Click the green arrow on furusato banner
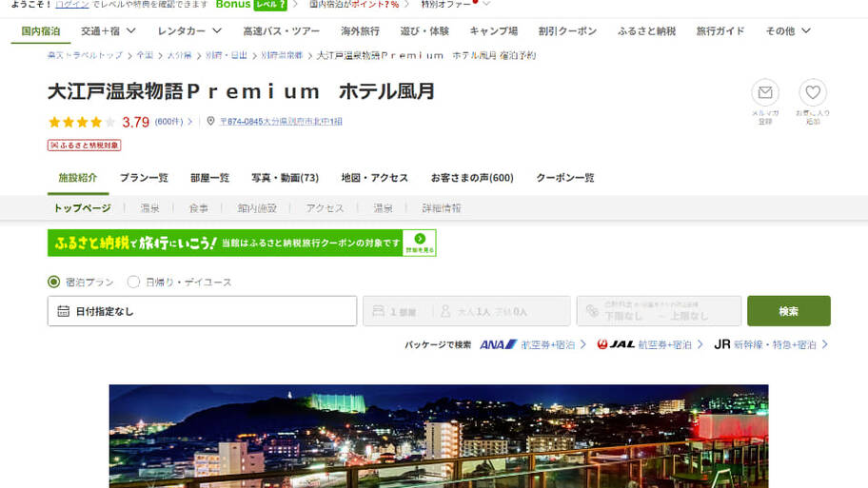This screenshot has height=488, width=868. pos(420,239)
